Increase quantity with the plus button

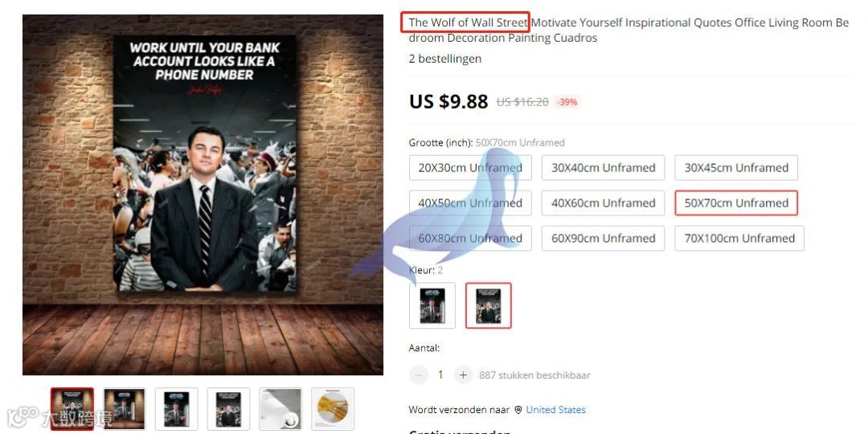[x=463, y=375]
